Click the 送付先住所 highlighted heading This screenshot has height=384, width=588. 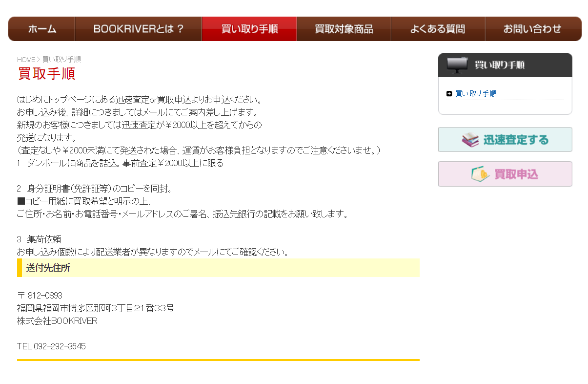(218, 268)
